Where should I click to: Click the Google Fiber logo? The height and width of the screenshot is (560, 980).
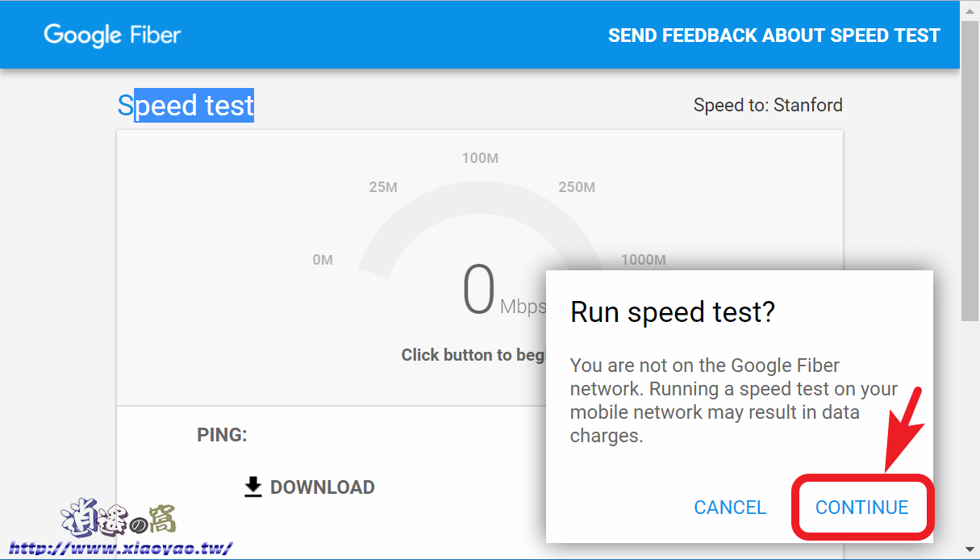click(x=111, y=35)
